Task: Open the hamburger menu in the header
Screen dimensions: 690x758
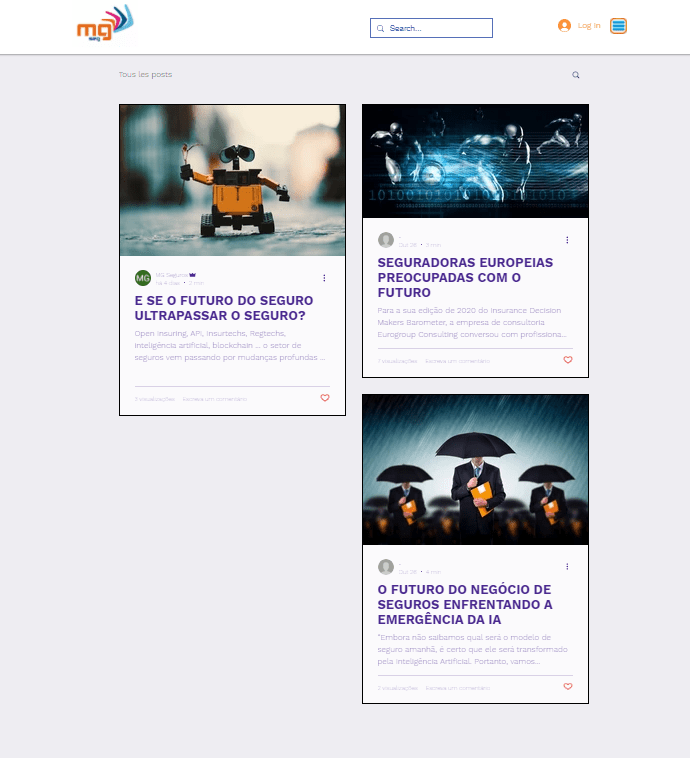Action: [618, 26]
